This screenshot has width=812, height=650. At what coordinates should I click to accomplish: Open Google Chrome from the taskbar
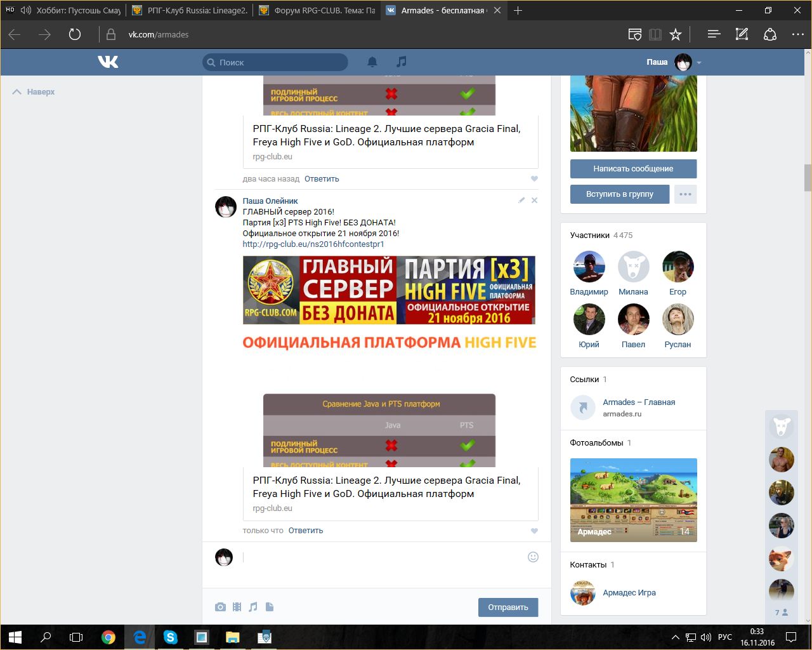pos(108,637)
